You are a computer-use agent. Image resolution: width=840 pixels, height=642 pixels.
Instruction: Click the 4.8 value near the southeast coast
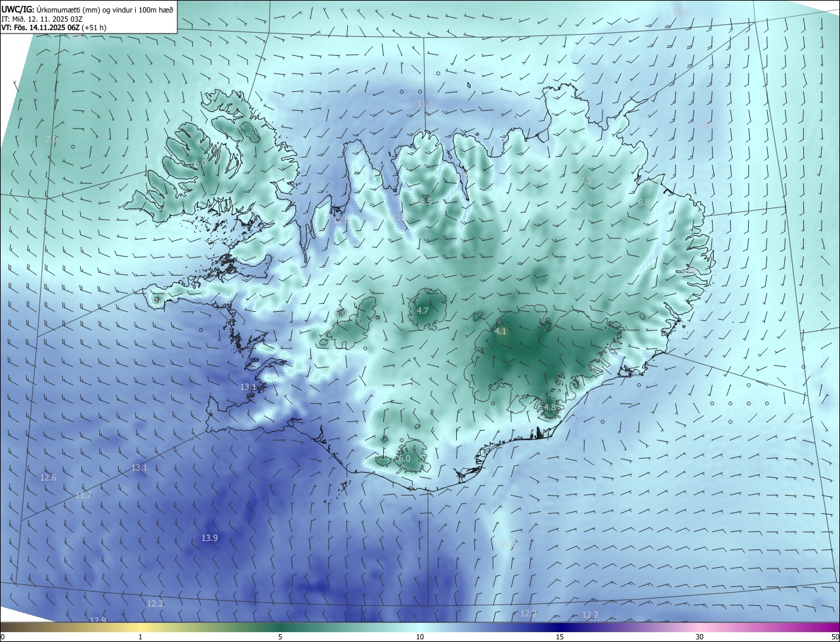(x=549, y=407)
